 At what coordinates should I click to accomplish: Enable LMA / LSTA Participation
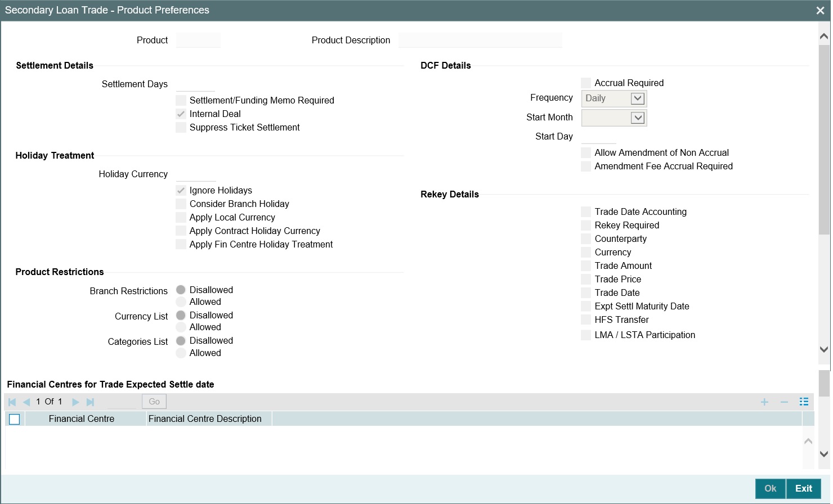point(586,335)
